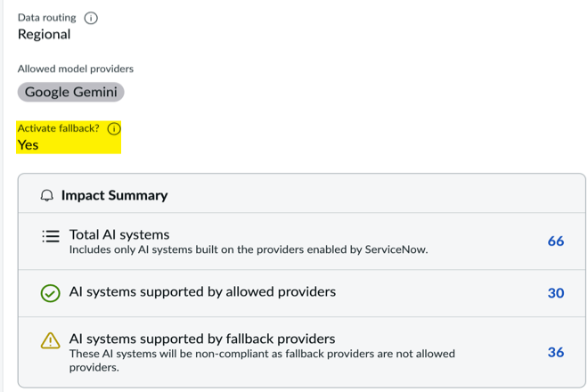This screenshot has height=392, width=588.
Task: Click the Activate fallback? label
Action: point(59,128)
